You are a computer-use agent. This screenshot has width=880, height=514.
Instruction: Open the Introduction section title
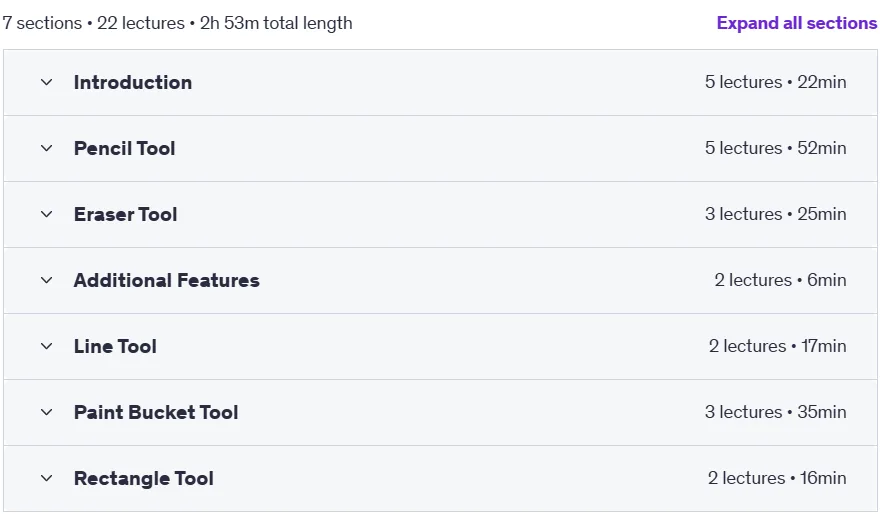click(133, 82)
